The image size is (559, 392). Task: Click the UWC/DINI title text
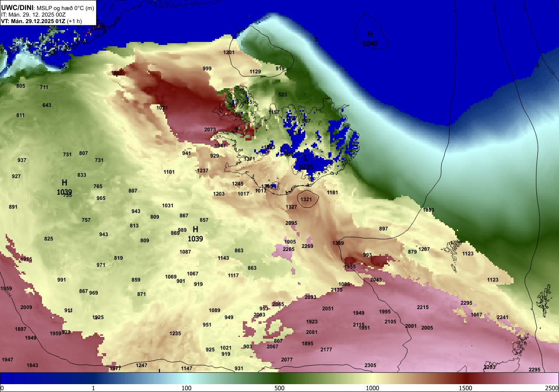point(17,7)
